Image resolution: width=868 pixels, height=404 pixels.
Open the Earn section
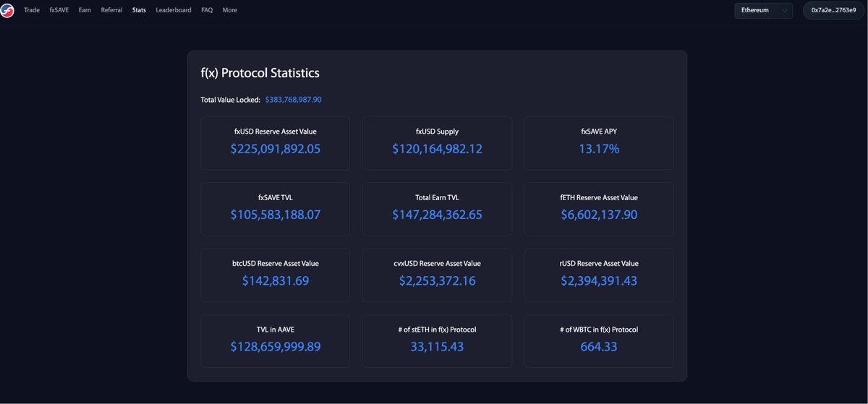click(x=85, y=11)
